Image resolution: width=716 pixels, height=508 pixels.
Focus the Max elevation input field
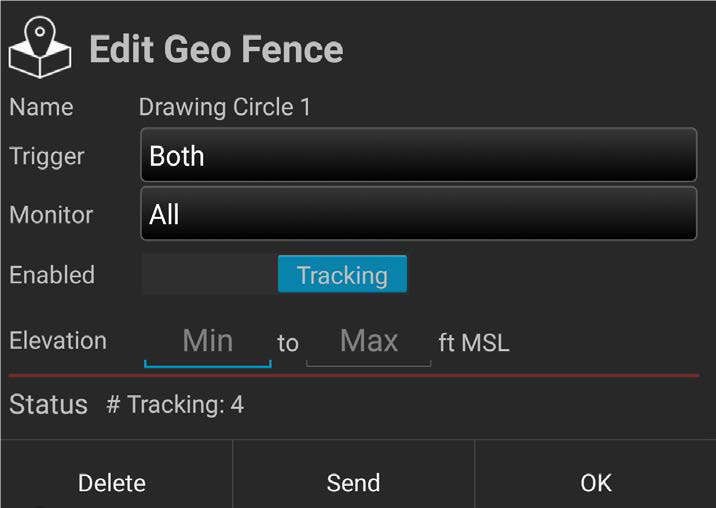[369, 342]
